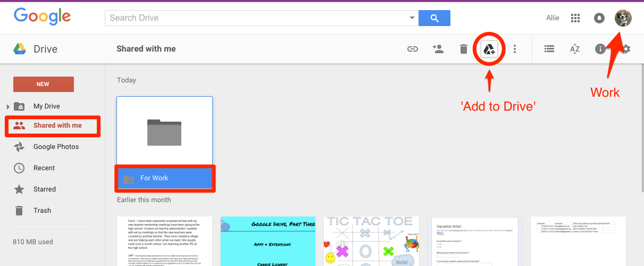
Task: Toggle the view details info icon
Action: 600,49
